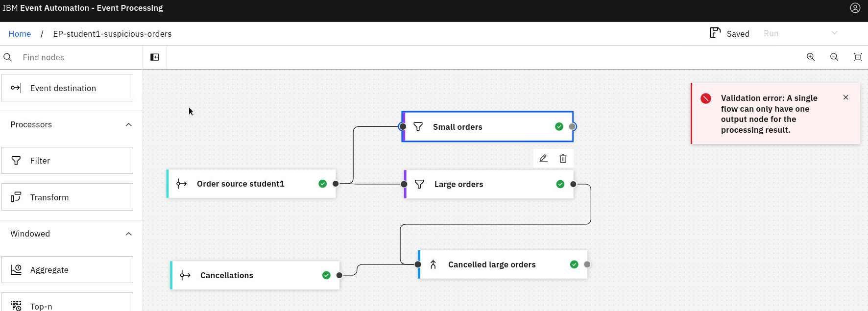The height and width of the screenshot is (311, 868).
Task: Select the Filter node in palette
Action: (x=67, y=161)
